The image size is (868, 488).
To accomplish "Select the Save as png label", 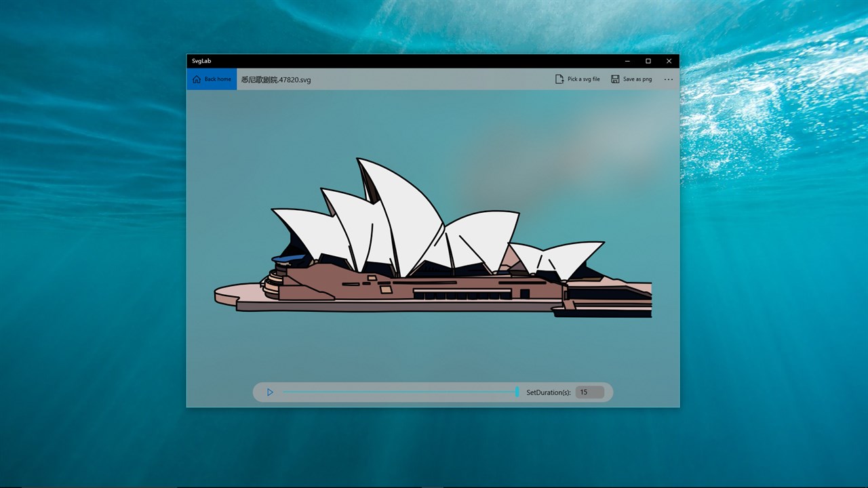I will coord(637,79).
